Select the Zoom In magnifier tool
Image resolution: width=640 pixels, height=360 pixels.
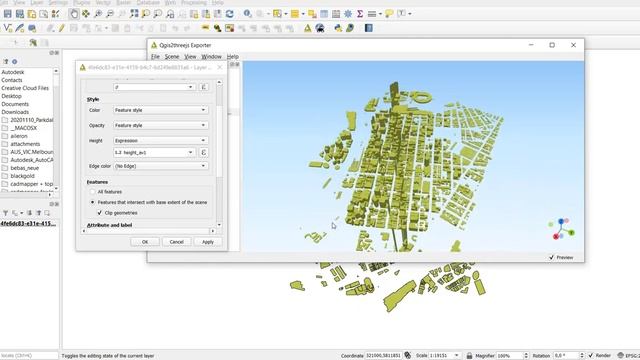pyautogui.click(x=98, y=14)
